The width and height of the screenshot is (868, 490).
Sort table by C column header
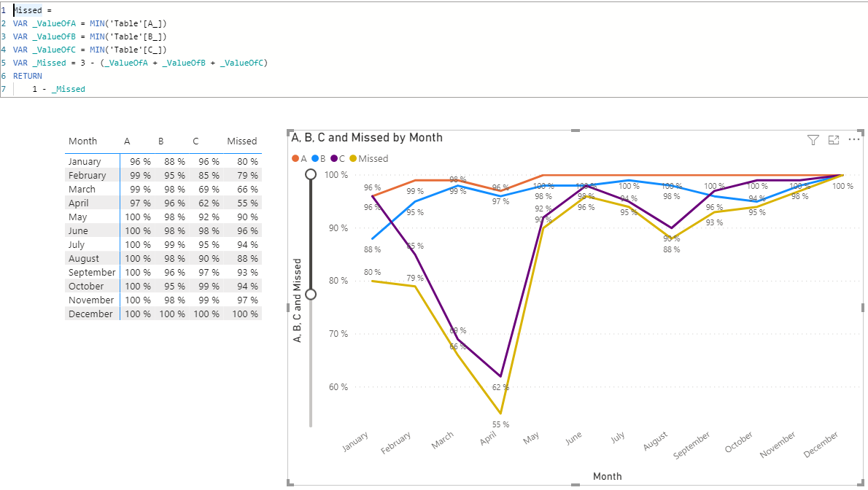pos(195,141)
